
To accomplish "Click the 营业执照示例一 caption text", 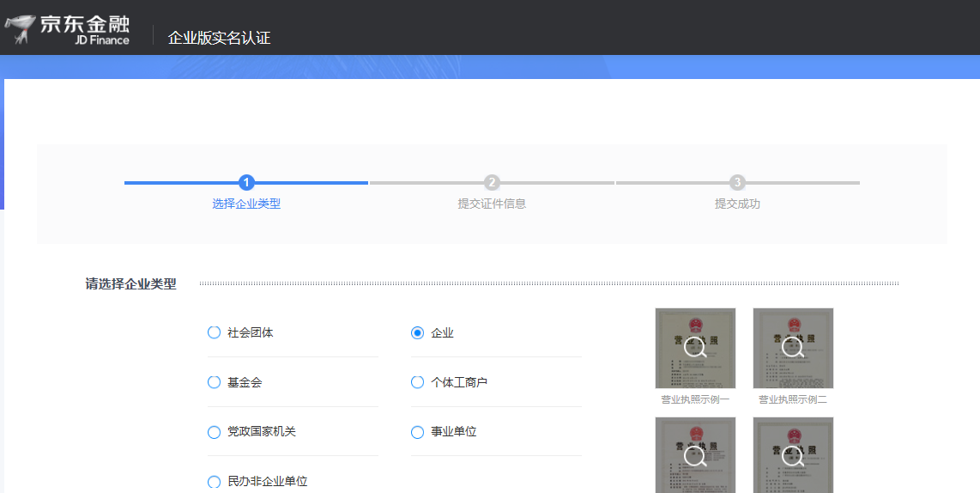I will [695, 400].
